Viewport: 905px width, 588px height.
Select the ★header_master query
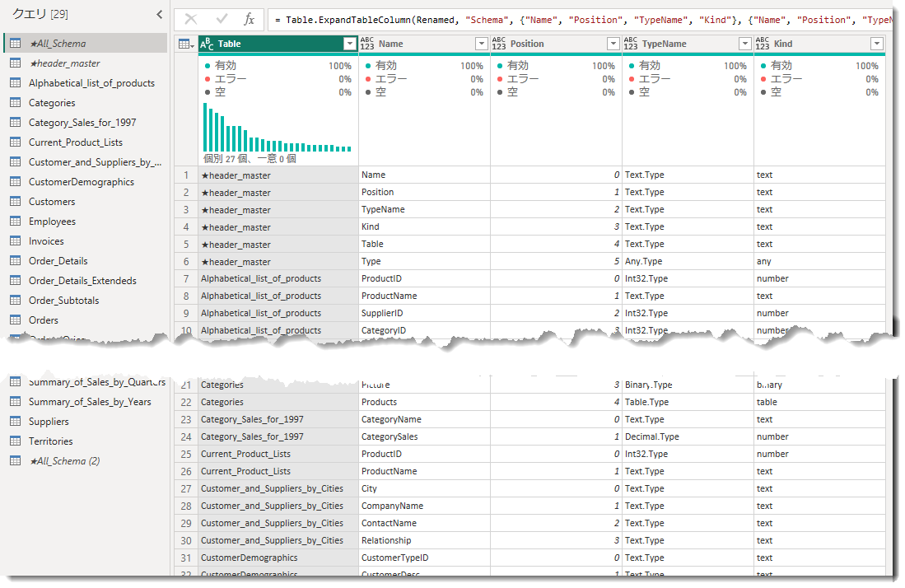[86, 63]
